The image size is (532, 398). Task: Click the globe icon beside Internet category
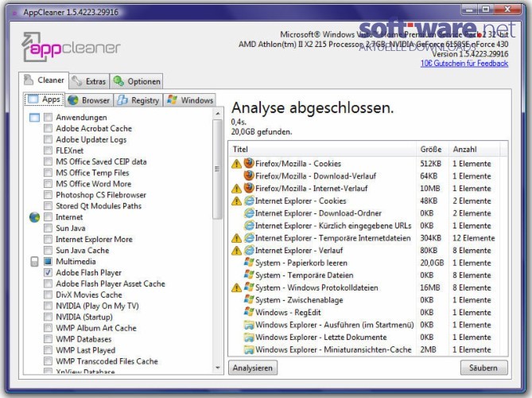tap(35, 217)
